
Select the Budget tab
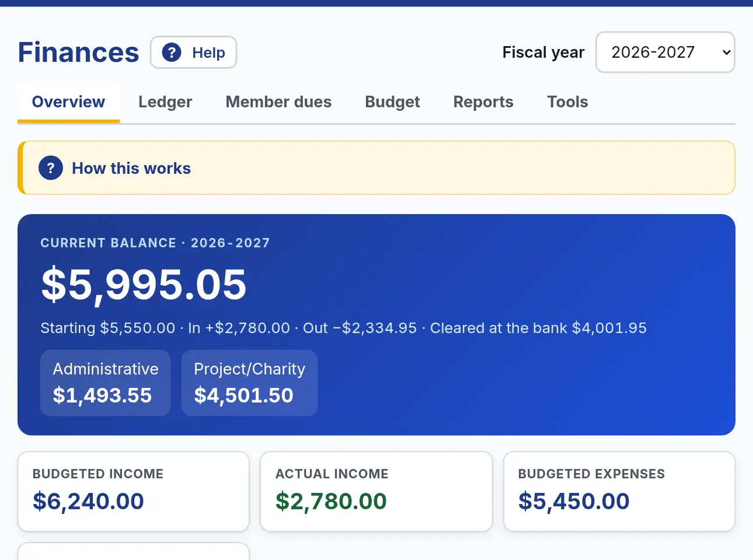coord(392,102)
